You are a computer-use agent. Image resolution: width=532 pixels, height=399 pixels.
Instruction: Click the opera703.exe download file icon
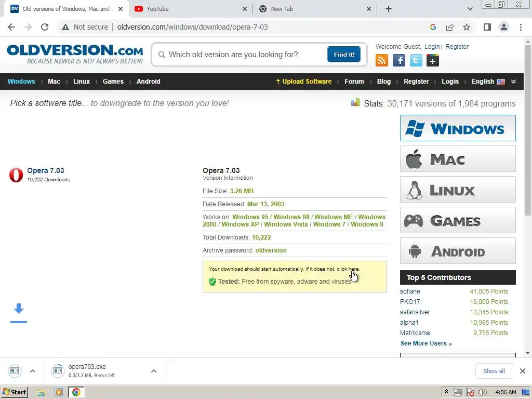click(x=58, y=371)
